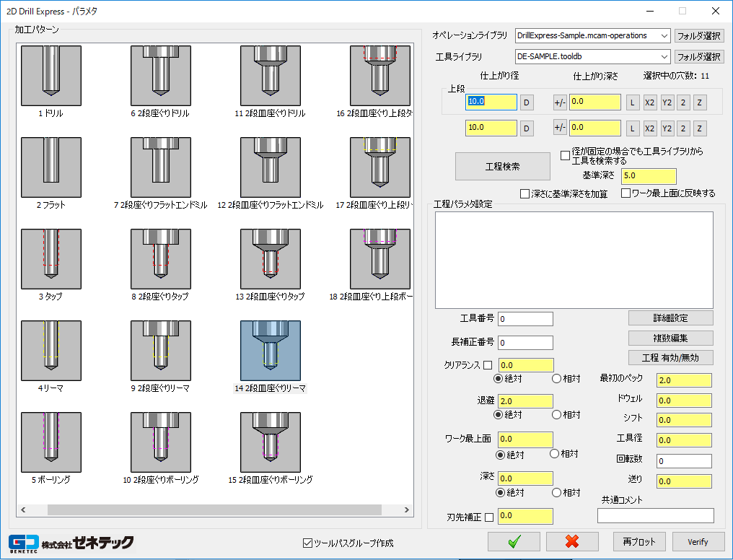Viewport: 733px width, 560px height.
Task: Click the 基準深さ input field
Action: pos(649,176)
